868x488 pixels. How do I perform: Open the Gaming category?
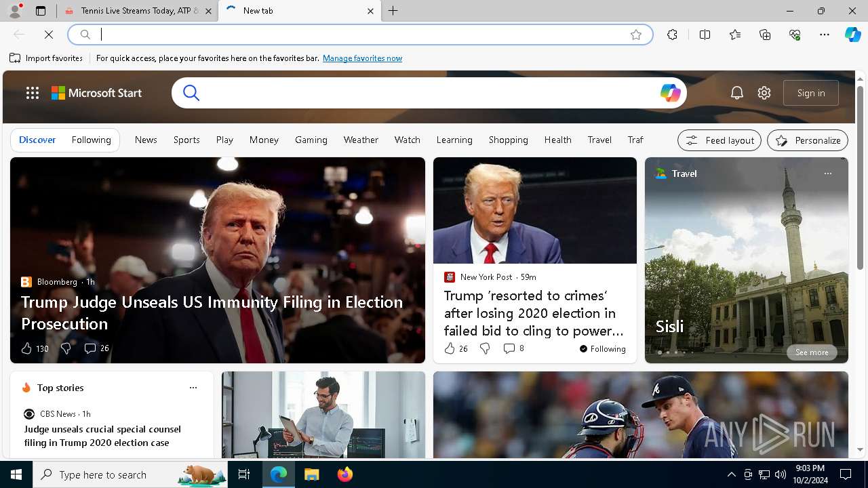(x=311, y=140)
